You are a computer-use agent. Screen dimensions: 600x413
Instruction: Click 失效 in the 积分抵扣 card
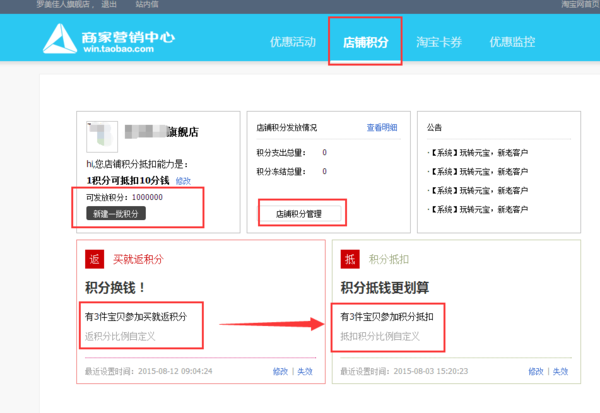pos(560,371)
